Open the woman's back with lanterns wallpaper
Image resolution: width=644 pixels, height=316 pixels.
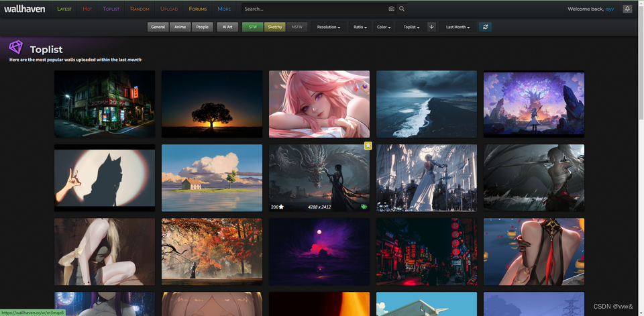pos(534,252)
